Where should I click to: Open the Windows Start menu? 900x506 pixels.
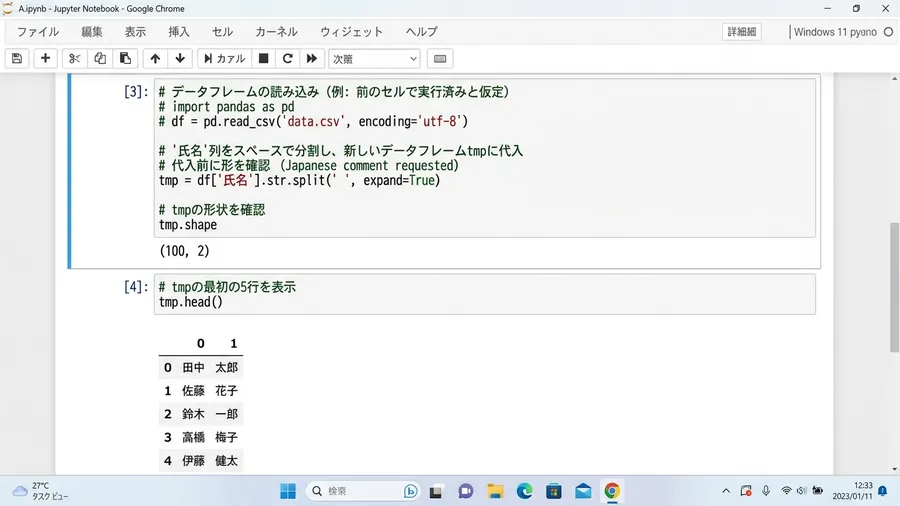(x=288, y=491)
